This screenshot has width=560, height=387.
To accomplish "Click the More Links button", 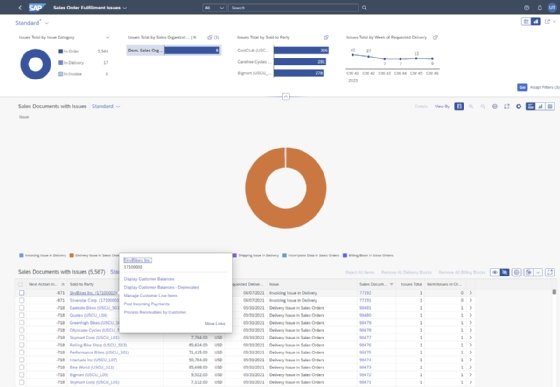I will pos(215,323).
